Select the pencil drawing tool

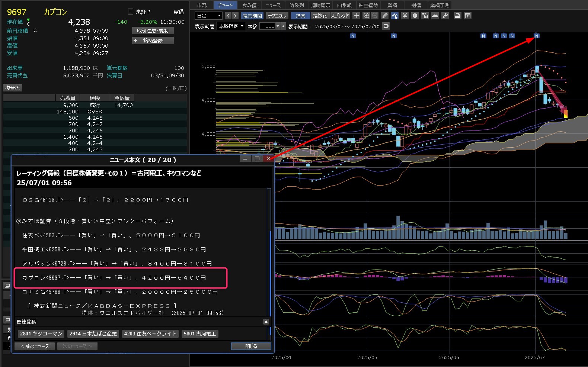[x=385, y=16]
